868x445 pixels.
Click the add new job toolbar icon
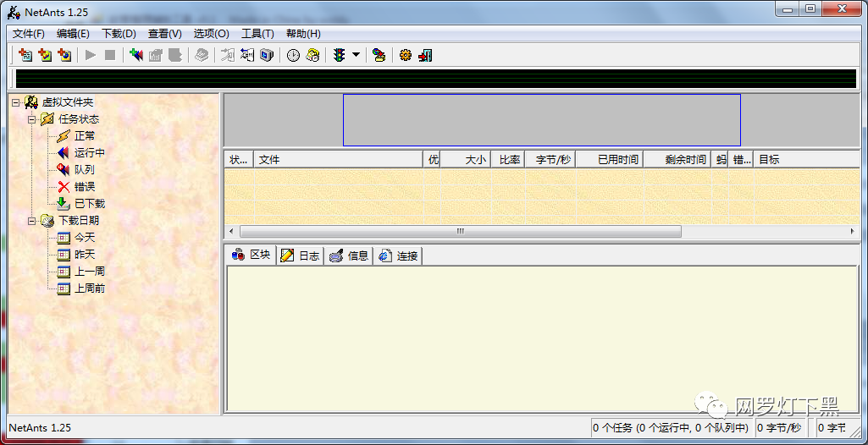(25, 55)
